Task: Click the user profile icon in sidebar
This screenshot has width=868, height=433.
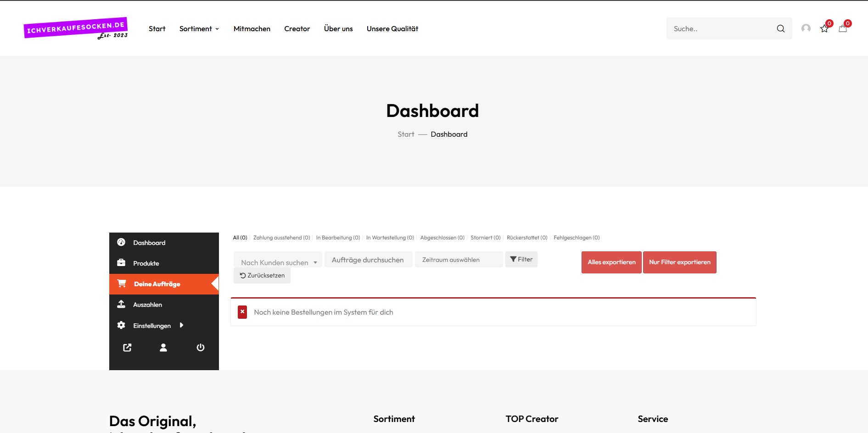Action: point(163,348)
